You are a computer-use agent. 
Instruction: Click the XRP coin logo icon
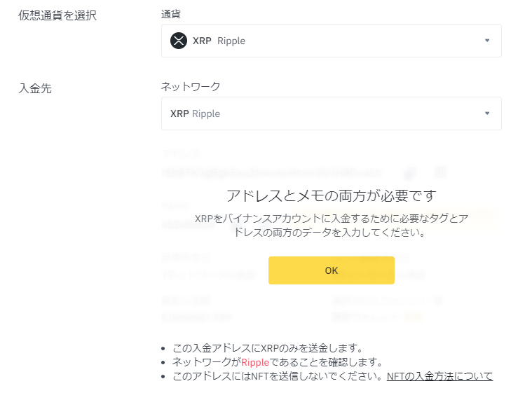click(x=179, y=41)
